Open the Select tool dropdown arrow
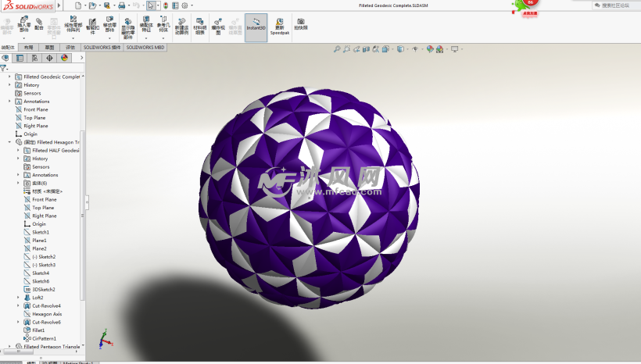641x364 pixels. pos(158,5)
